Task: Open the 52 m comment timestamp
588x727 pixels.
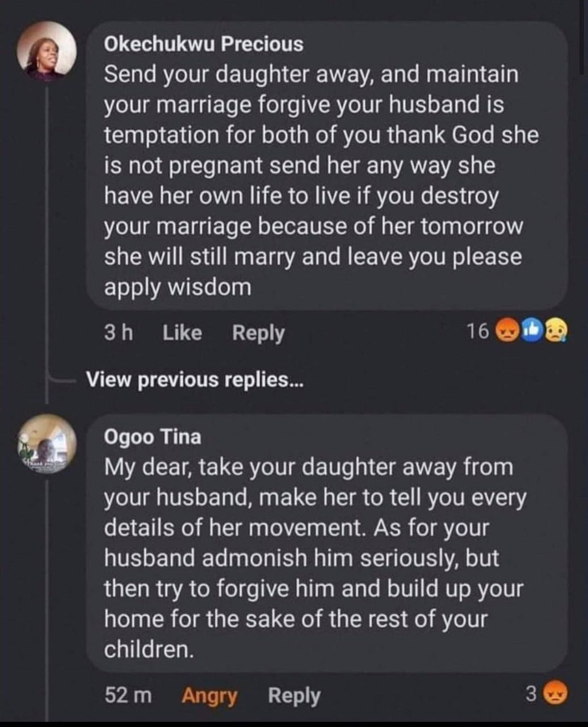Action: click(128, 695)
